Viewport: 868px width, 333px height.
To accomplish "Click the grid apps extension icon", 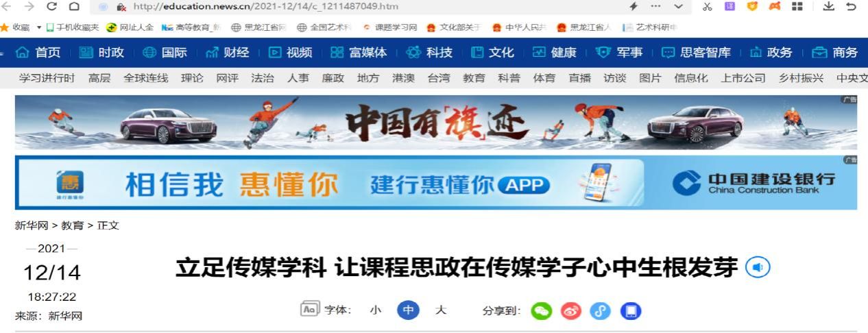I will coord(797,6).
